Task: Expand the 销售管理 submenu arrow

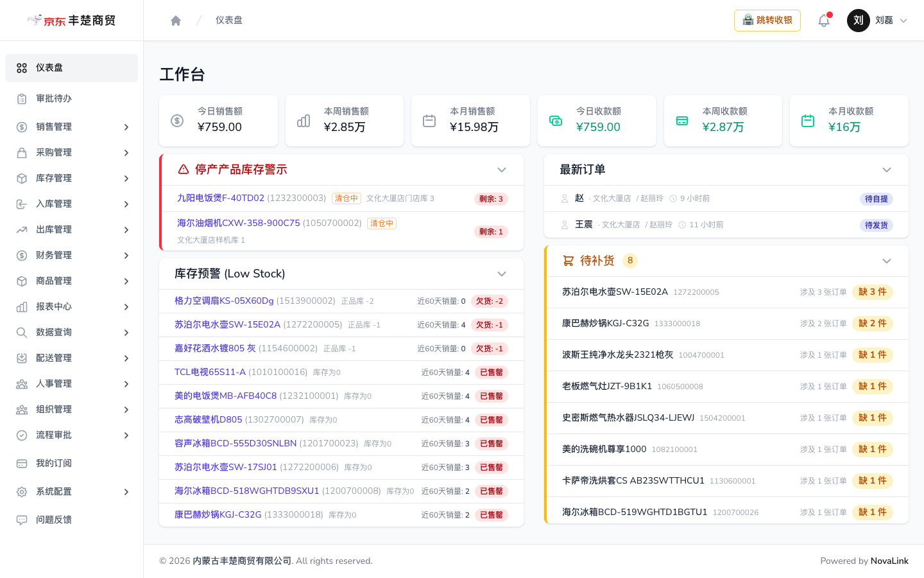Action: (126, 127)
